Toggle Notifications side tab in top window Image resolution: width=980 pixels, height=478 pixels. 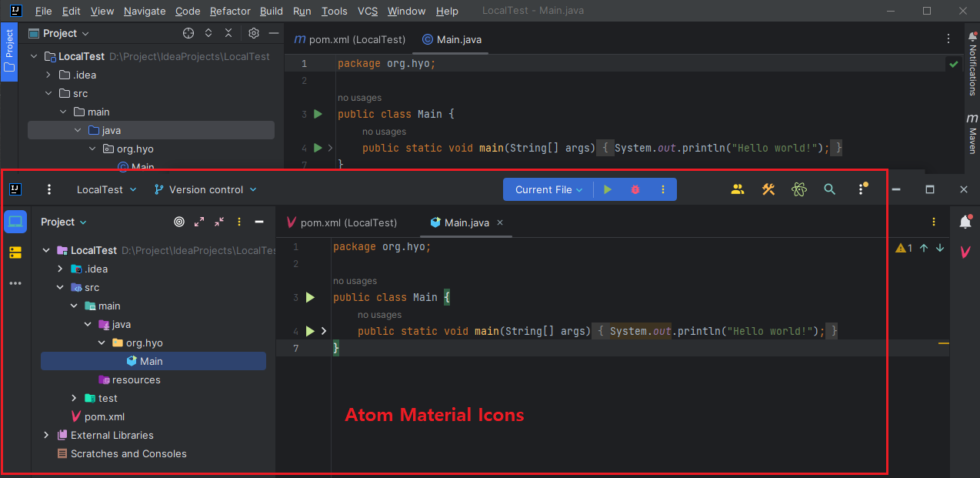(x=972, y=65)
